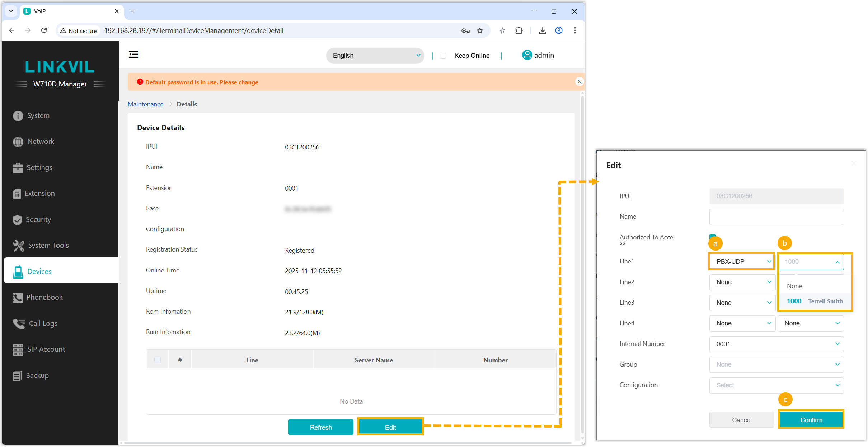Open browser extensions puzzle icon
The image size is (868, 447).
pos(519,31)
